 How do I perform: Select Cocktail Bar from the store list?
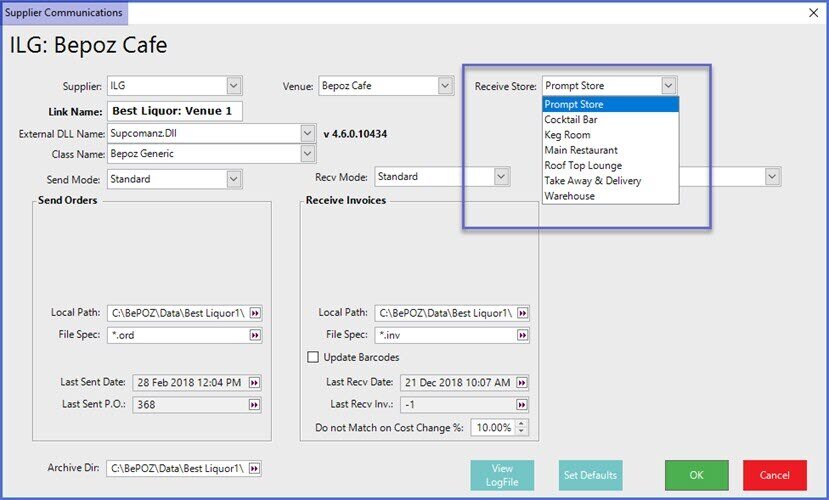pos(611,120)
